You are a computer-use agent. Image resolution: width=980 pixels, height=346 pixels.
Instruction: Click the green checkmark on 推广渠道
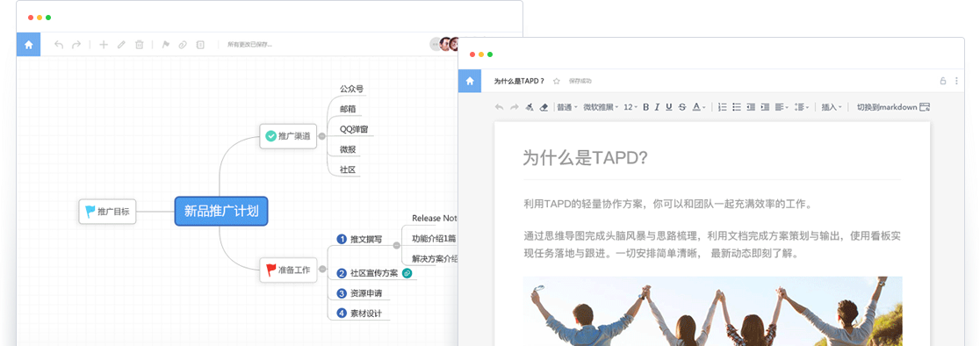pos(270,135)
